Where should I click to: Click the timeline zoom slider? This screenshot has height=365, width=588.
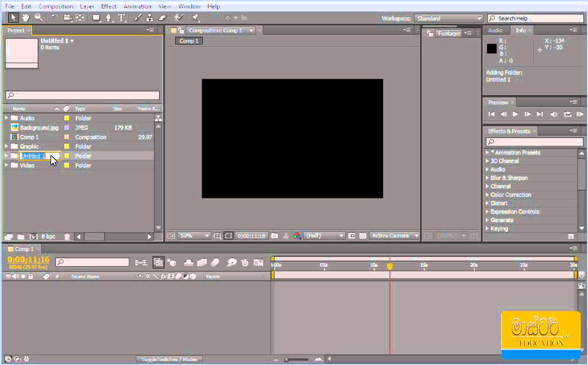(x=296, y=360)
